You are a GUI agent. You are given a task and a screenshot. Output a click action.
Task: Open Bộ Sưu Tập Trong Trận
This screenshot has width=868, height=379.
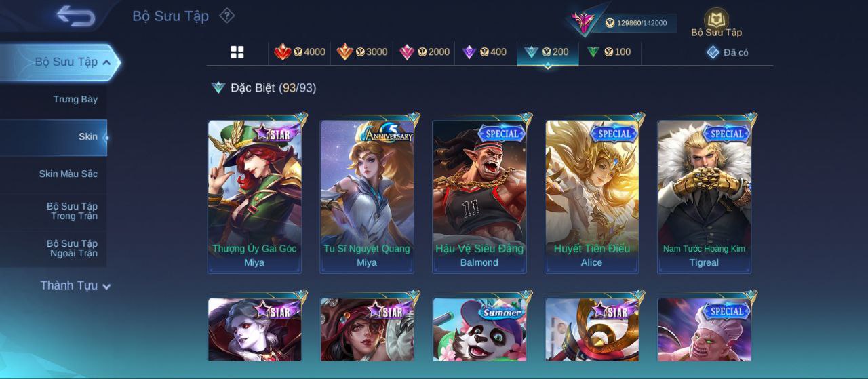click(x=72, y=211)
